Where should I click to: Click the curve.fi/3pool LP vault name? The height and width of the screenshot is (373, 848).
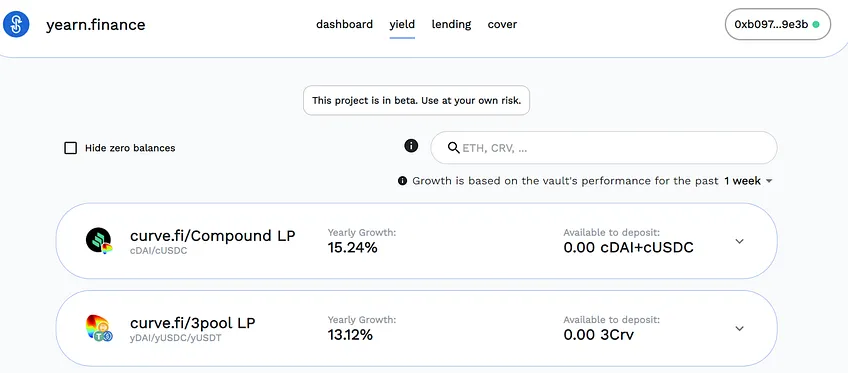pos(193,323)
